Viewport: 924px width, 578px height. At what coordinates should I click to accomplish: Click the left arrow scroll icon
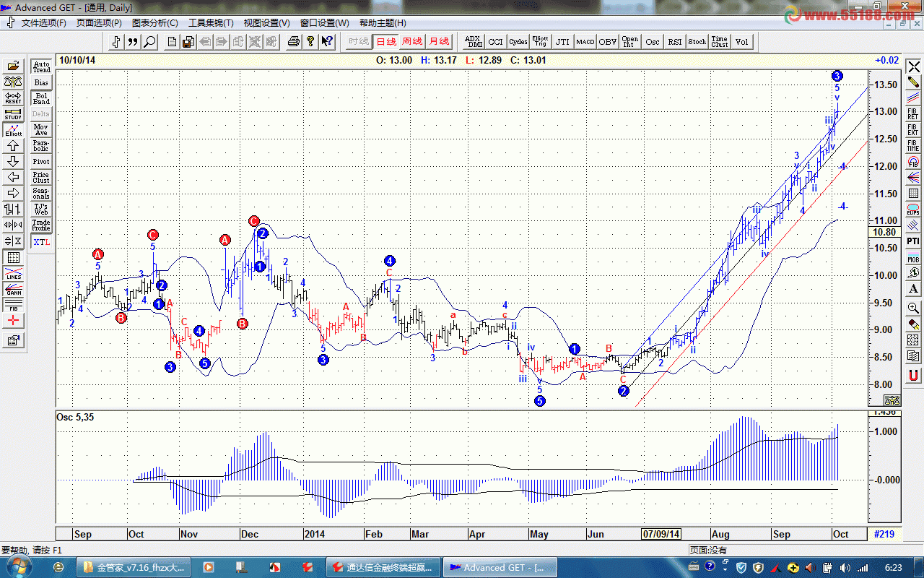(13, 178)
